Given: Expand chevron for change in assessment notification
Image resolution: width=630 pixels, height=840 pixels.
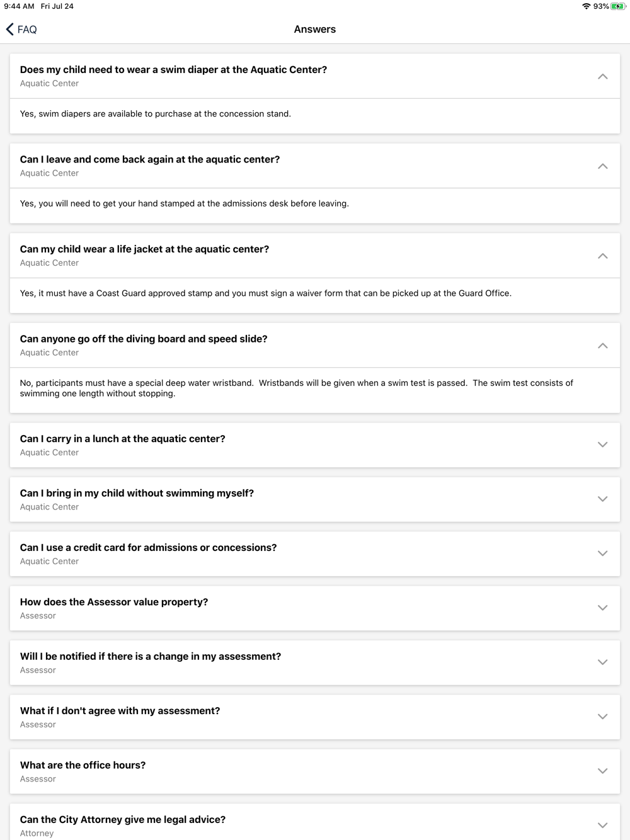Looking at the screenshot, I should (x=602, y=662).
